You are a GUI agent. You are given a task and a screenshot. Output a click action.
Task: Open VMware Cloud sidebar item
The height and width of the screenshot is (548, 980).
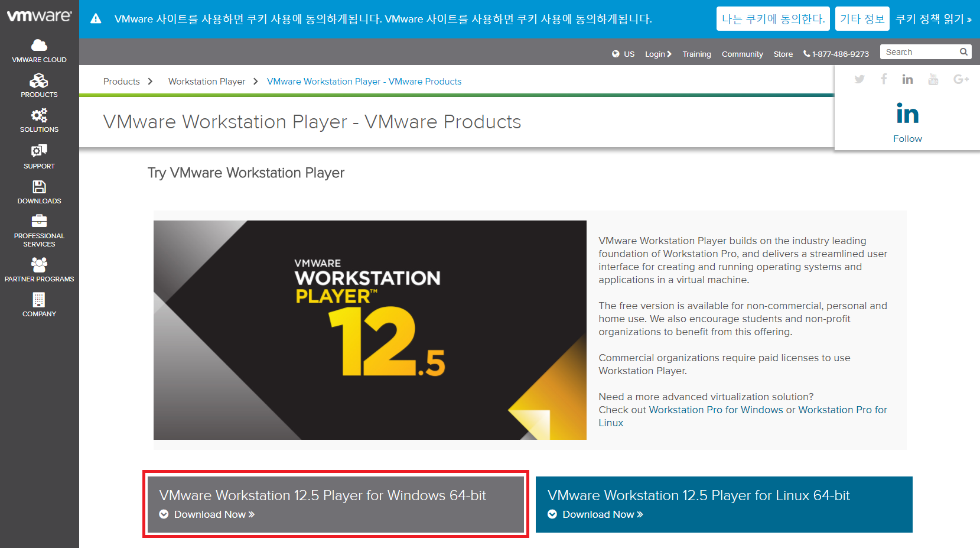[39, 51]
